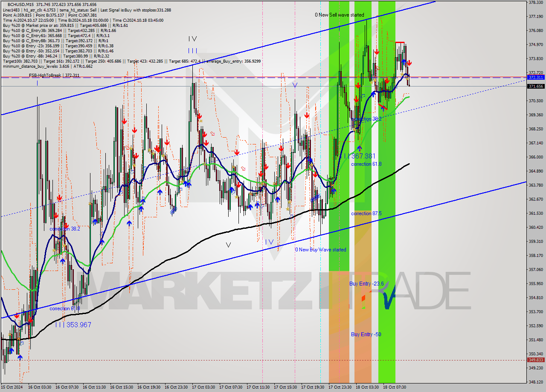The image size is (546, 392).
Task: Click the '17 Oct 07:30' time axis label
Action: click(x=231, y=387)
